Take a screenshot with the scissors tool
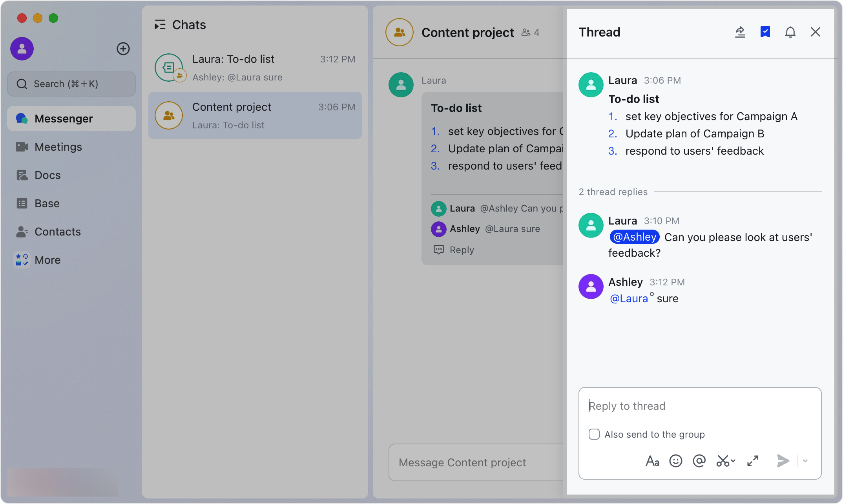The image size is (843, 504). 723,461
